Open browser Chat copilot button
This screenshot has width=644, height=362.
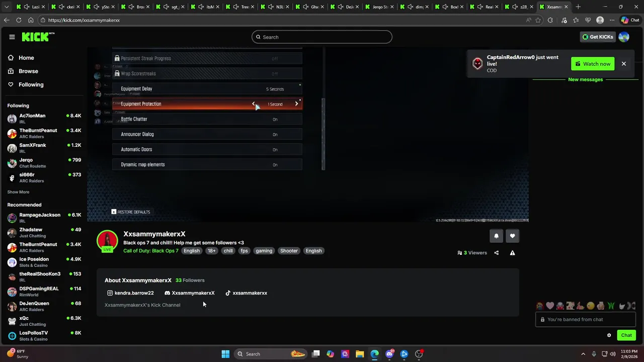631,20
